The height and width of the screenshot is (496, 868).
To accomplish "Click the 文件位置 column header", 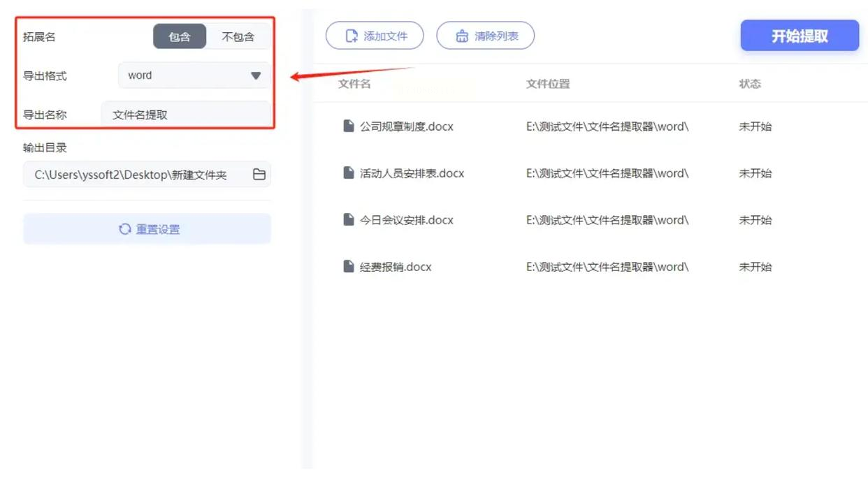I will tap(548, 84).
